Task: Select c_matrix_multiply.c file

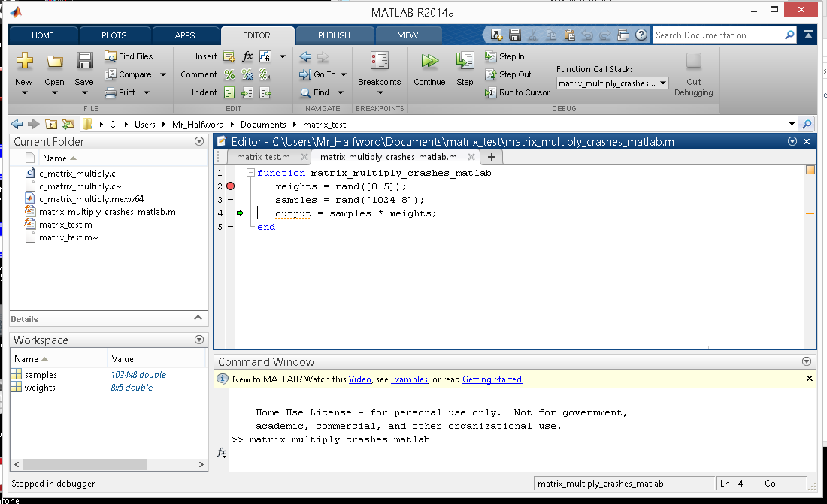Action: pos(77,174)
